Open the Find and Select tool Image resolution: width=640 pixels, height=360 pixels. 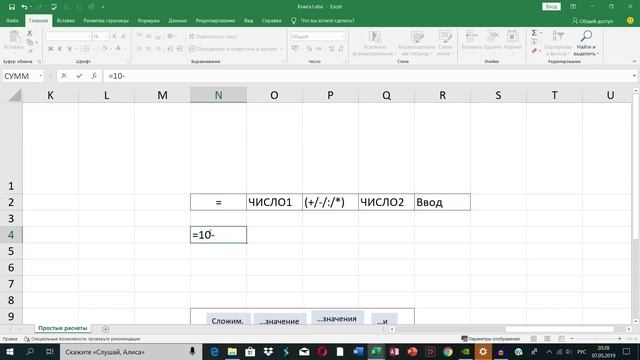click(586, 43)
